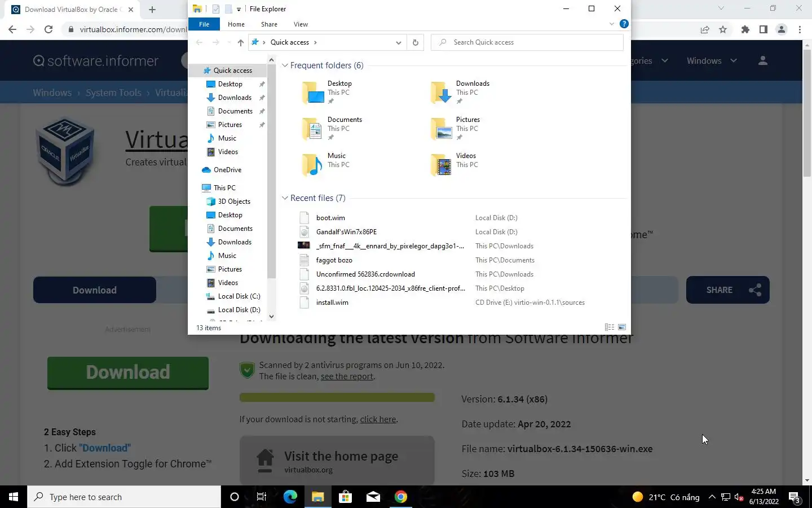The width and height of the screenshot is (812, 508).
Task: Collapse the Recent files section
Action: click(x=285, y=198)
